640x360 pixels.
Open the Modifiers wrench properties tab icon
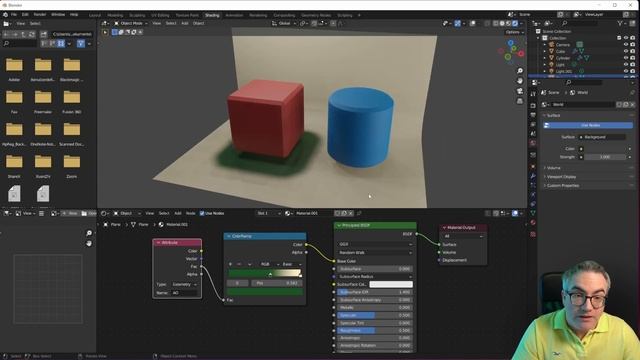click(533, 176)
